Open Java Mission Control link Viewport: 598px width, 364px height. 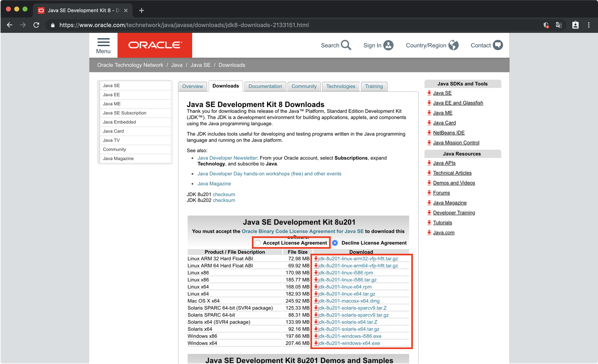click(456, 143)
